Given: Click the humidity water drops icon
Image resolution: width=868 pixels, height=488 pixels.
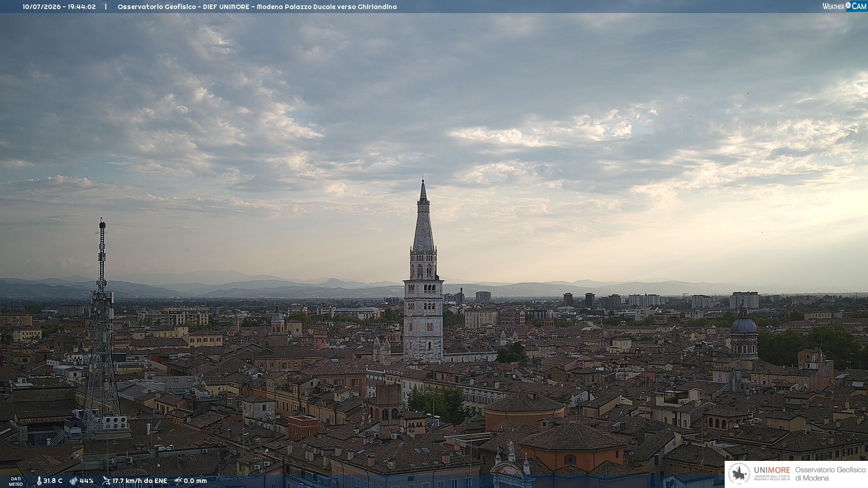Looking at the screenshot, I should pyautogui.click(x=73, y=481).
